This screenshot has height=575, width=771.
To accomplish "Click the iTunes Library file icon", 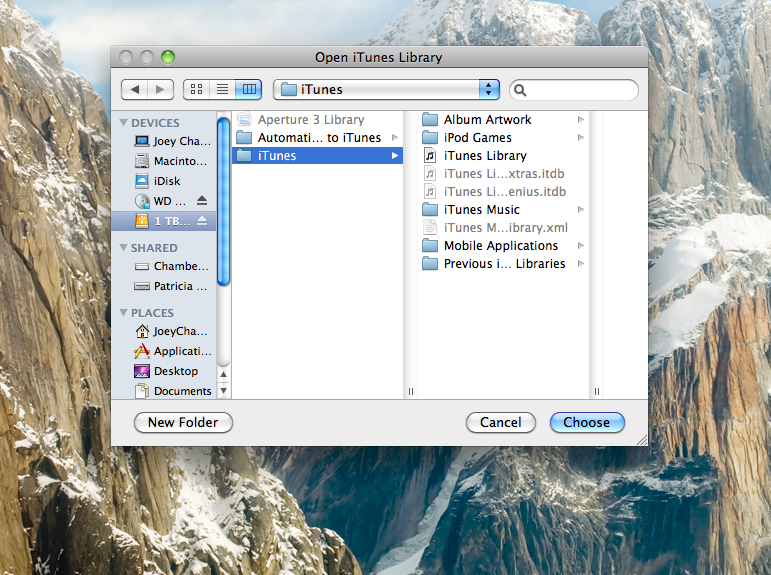I will [x=430, y=155].
